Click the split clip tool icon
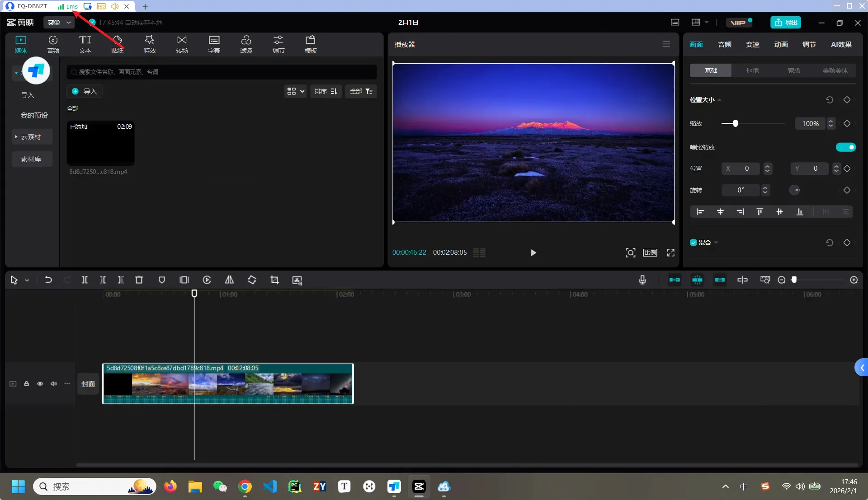This screenshot has height=500, width=868. pos(85,280)
